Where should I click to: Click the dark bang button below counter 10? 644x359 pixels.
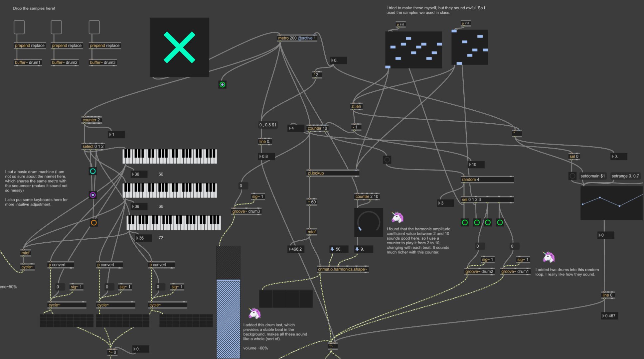tap(387, 160)
